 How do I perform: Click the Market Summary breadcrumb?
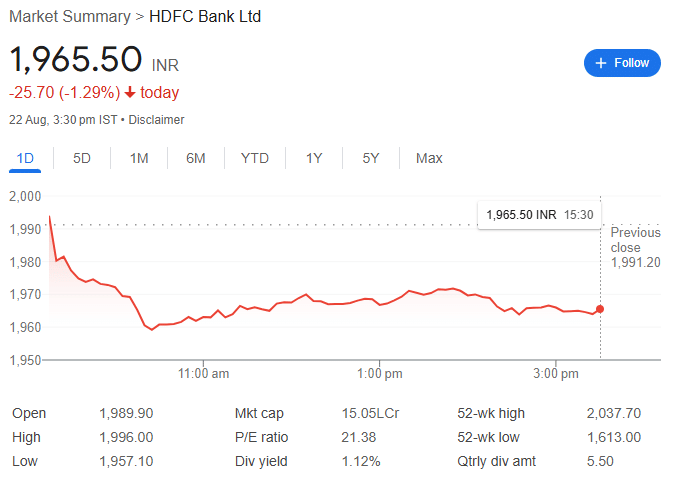point(70,17)
